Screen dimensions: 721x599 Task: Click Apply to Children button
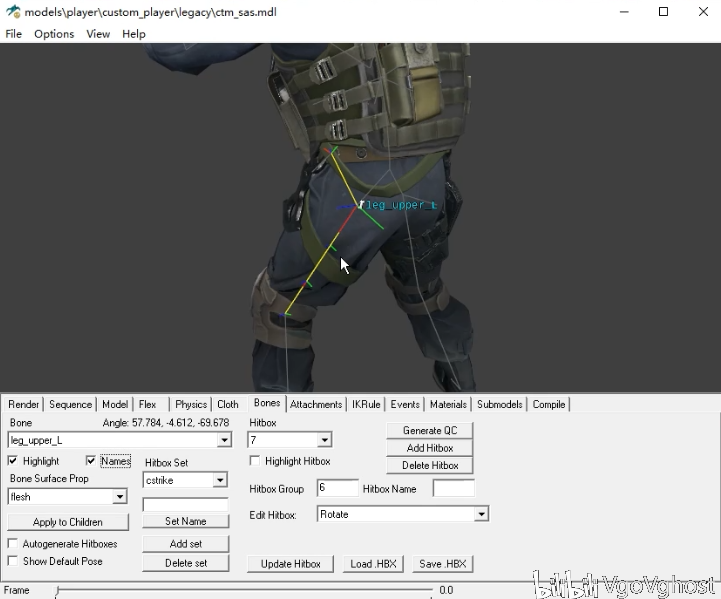coord(68,522)
